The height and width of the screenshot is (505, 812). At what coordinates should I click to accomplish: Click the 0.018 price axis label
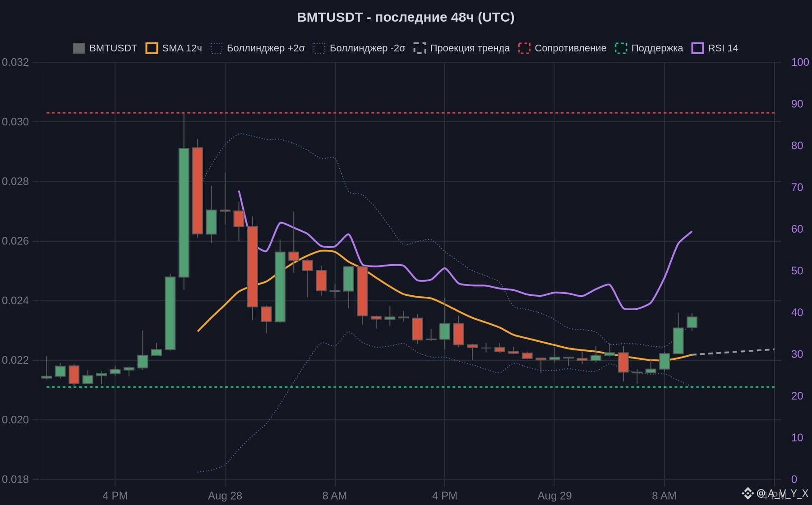(x=15, y=479)
